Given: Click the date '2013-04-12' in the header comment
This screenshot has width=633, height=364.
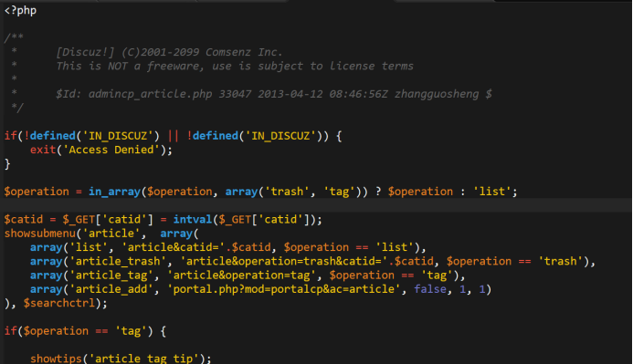Looking at the screenshot, I should point(290,94).
